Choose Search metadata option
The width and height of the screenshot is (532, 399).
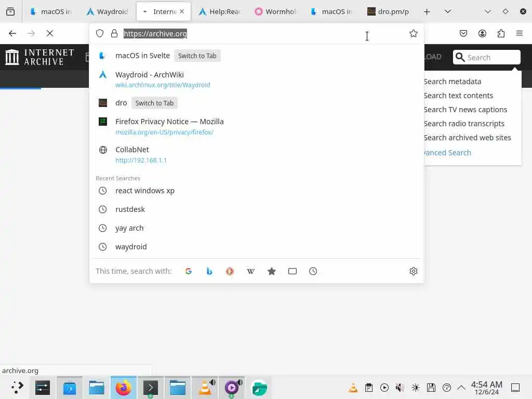pos(453,82)
